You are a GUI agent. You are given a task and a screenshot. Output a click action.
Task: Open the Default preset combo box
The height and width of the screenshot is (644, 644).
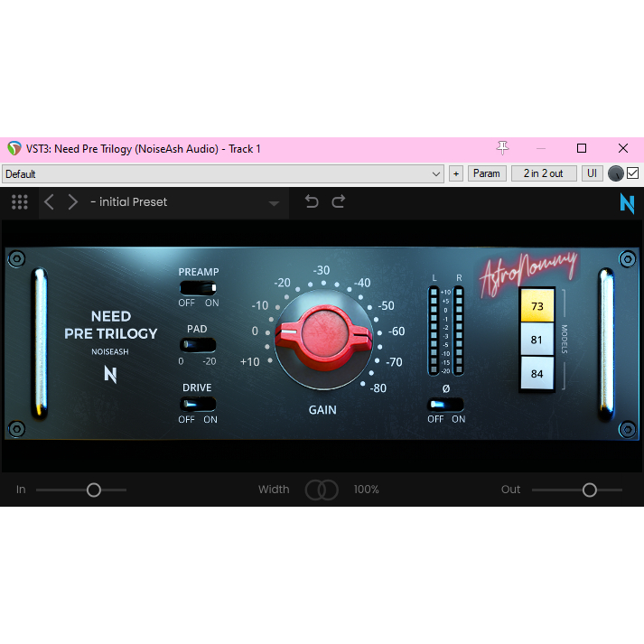pos(222,173)
